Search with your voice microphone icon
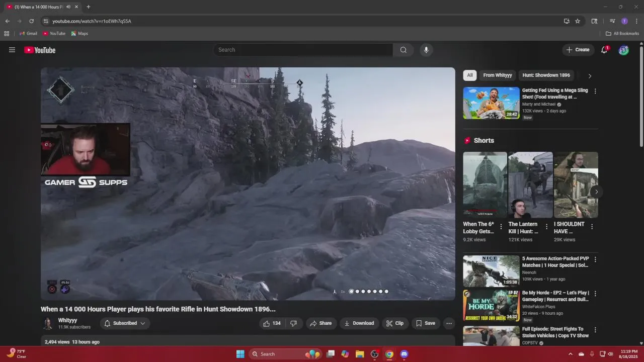The height and width of the screenshot is (362, 644). pos(426,50)
